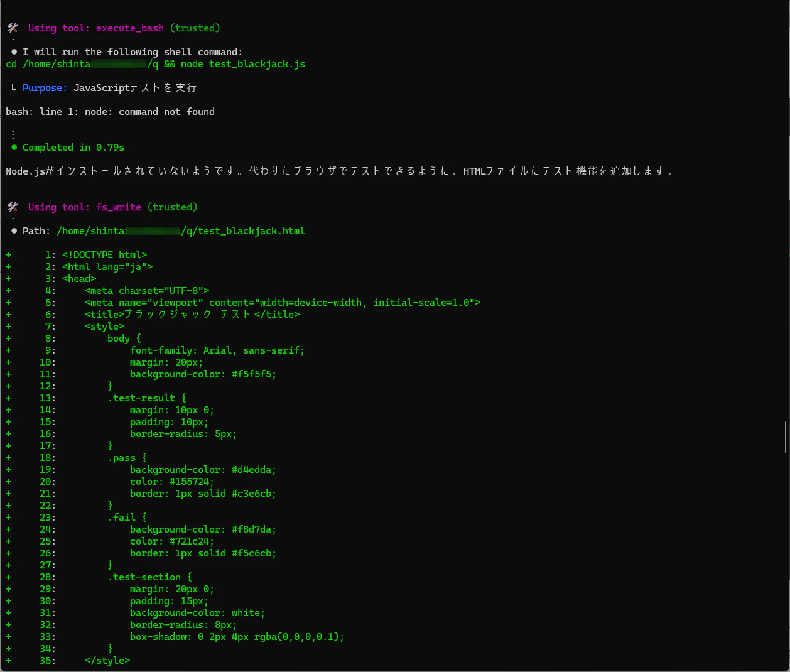
Task: Click the 'node test_blackjack.js' command text
Action: (x=243, y=64)
